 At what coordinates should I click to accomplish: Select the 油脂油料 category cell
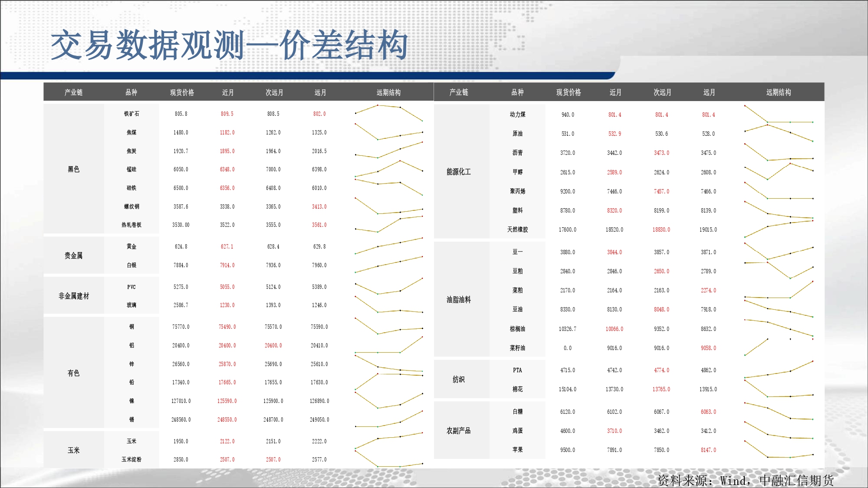coord(459,300)
